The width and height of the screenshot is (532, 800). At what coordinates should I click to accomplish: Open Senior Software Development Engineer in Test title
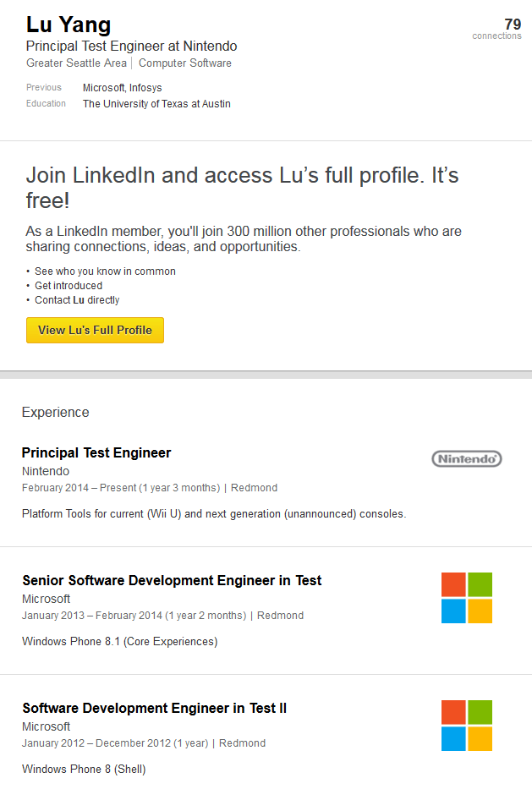coord(172,581)
